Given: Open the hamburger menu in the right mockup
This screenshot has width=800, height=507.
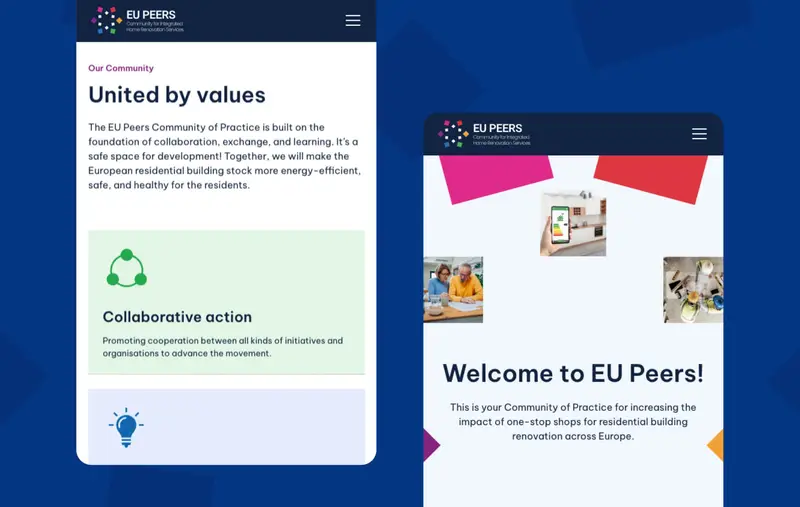Looking at the screenshot, I should 699,134.
